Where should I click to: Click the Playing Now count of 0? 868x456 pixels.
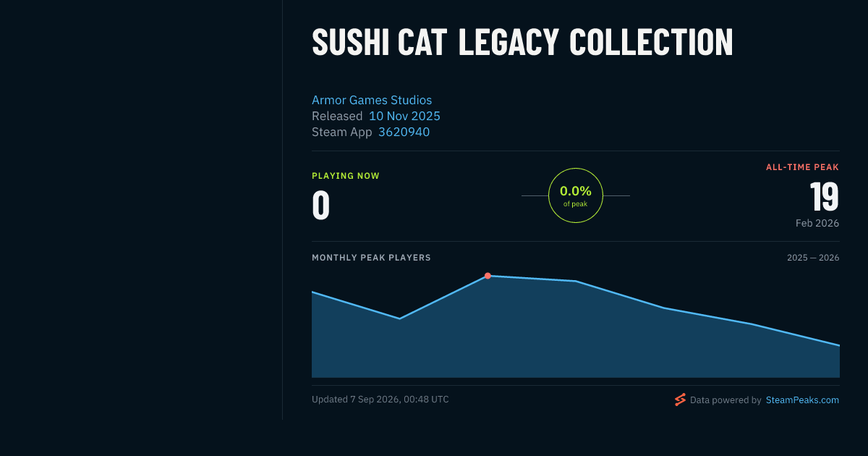click(321, 206)
